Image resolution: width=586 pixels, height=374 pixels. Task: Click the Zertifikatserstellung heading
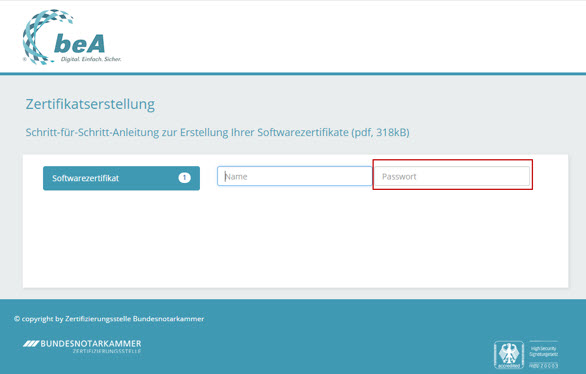(90, 104)
